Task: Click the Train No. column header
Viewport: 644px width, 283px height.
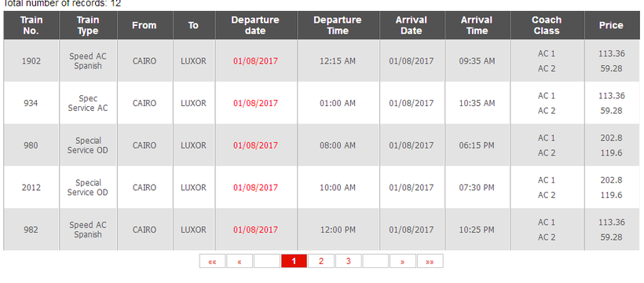Action: [31, 25]
